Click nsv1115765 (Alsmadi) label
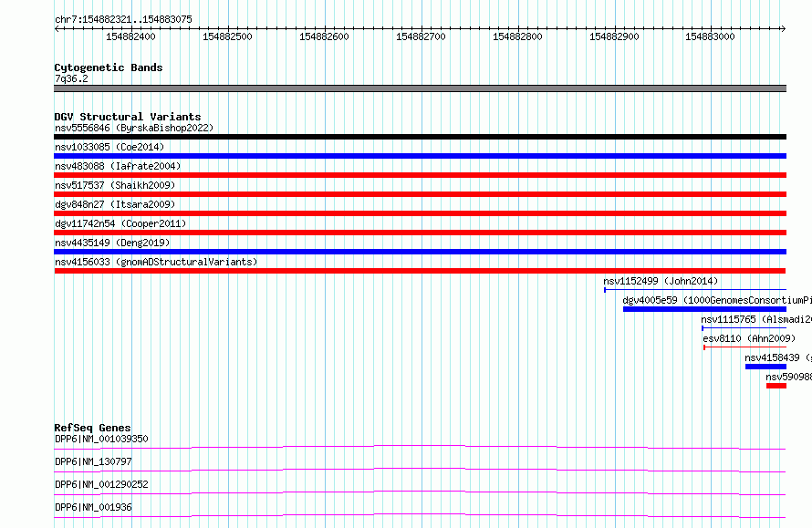The width and height of the screenshot is (812, 528). 756,319
